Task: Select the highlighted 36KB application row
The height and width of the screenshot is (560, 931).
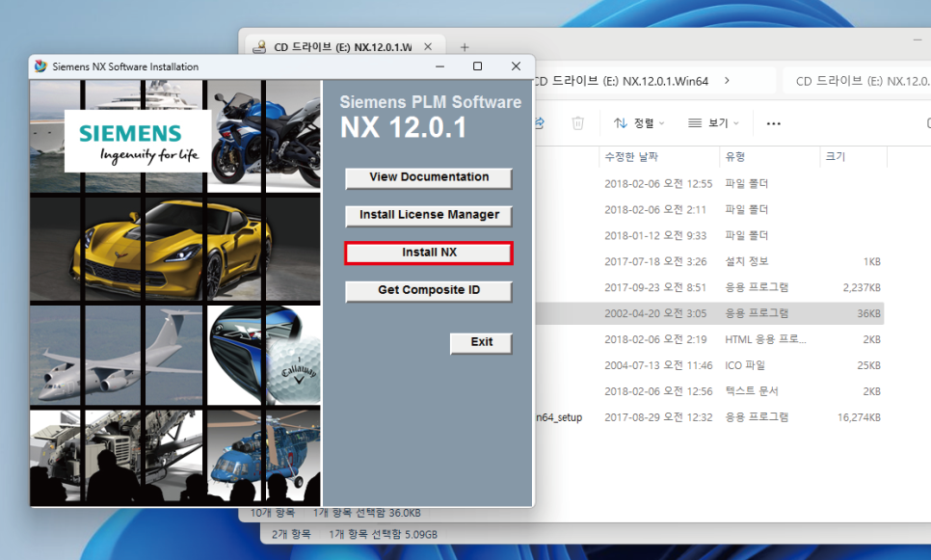Action: click(709, 313)
